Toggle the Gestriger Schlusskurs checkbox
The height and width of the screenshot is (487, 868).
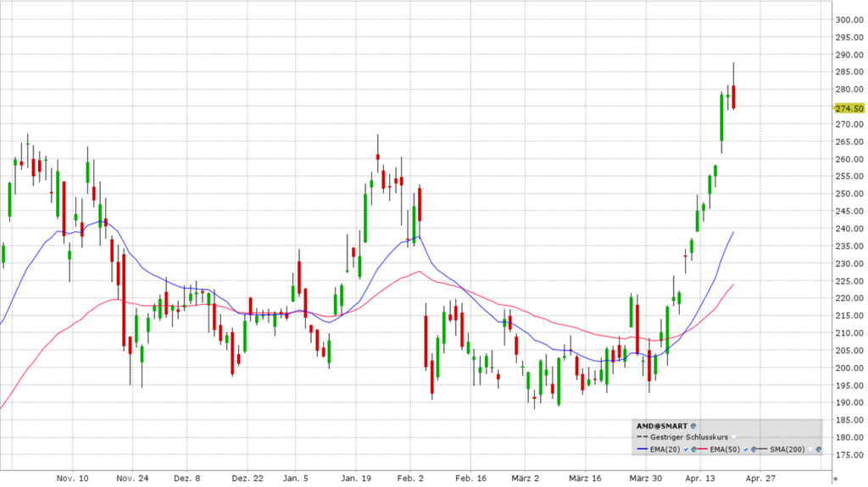[733, 437]
